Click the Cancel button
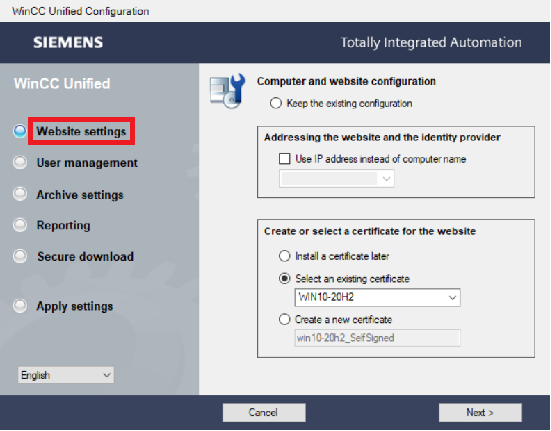The height and width of the screenshot is (431, 551). click(x=264, y=412)
